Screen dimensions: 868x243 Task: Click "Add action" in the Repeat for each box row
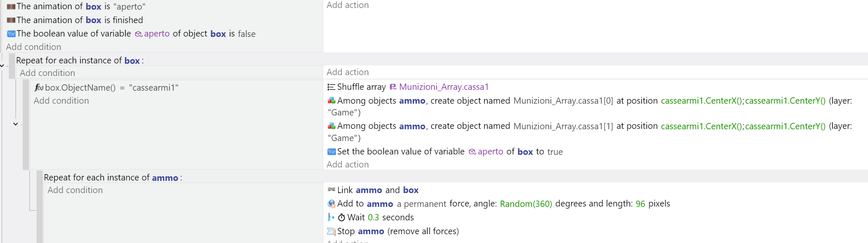coord(348,72)
